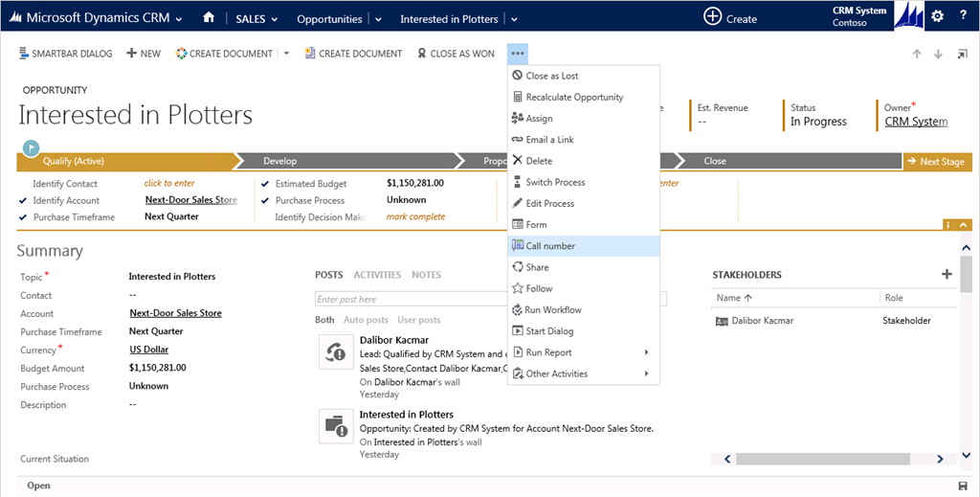Click the save icon in status bar
The image size is (980, 497).
963,486
